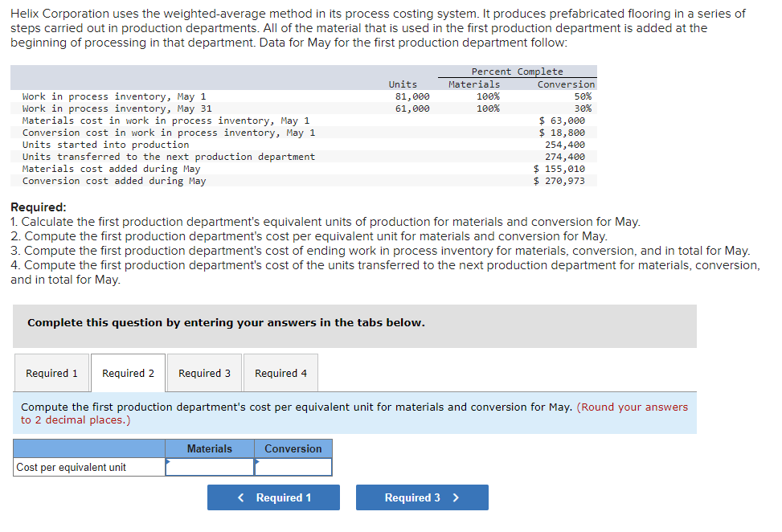Click the Materials cost per equivalent unit field

(x=210, y=467)
